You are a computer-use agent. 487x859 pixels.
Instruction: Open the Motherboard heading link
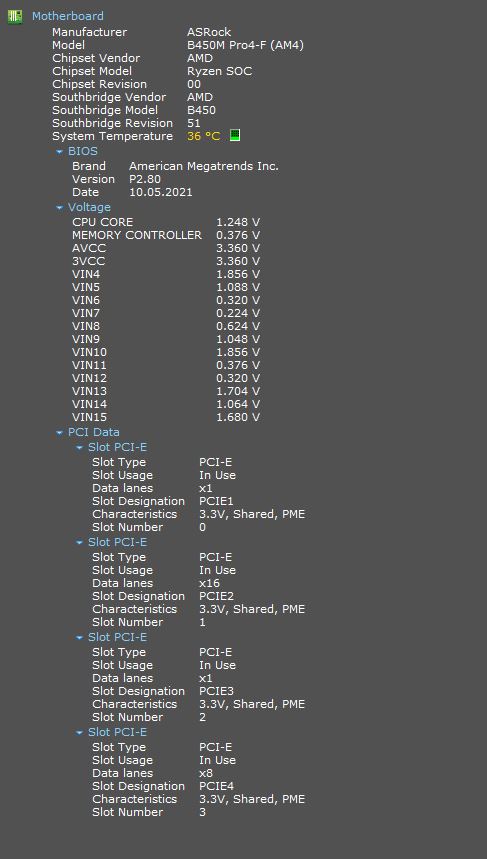(x=67, y=16)
